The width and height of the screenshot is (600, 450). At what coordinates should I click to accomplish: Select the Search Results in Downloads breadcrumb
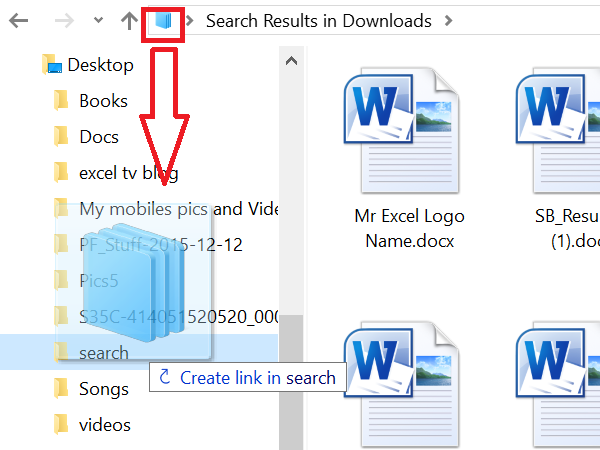(319, 21)
